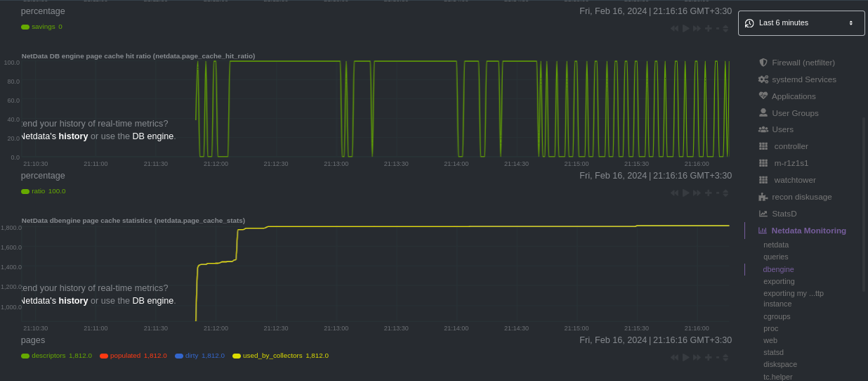Fast-forward the savings chart at top
Image resolution: width=868 pixels, height=381 pixels.
pos(697,28)
